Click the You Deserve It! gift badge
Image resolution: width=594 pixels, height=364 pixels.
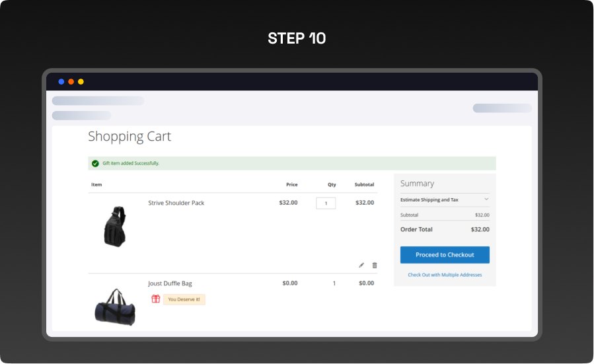[x=184, y=299]
